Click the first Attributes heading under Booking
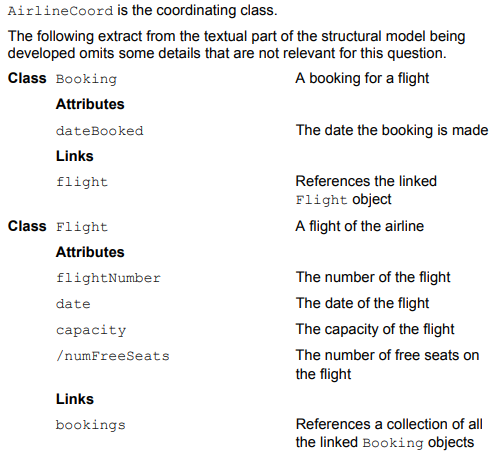The width and height of the screenshot is (495, 454). [90, 104]
